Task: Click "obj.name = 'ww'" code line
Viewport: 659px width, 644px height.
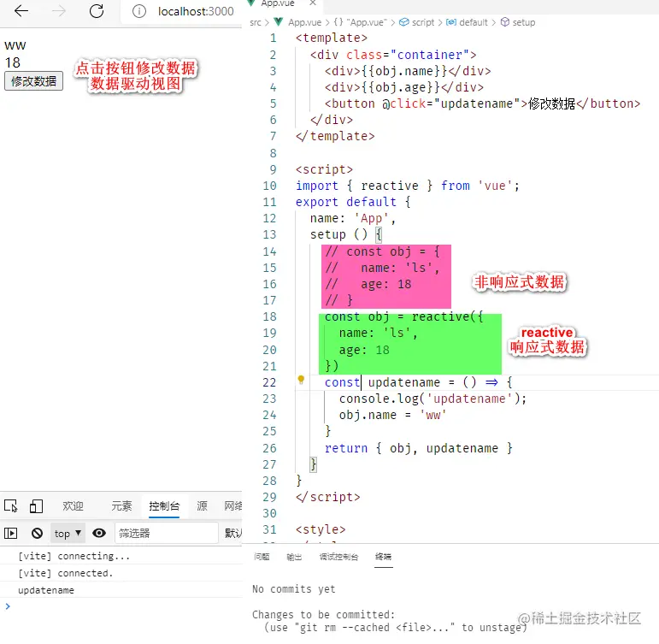Action: click(392, 415)
